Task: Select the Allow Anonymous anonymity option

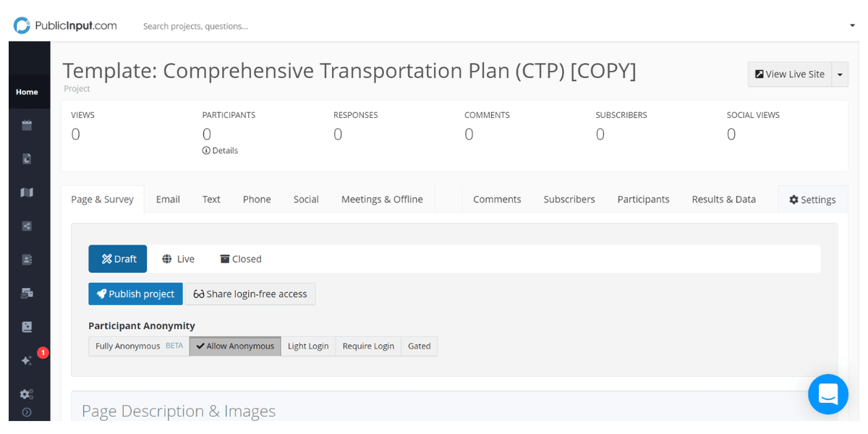Action: pos(234,346)
